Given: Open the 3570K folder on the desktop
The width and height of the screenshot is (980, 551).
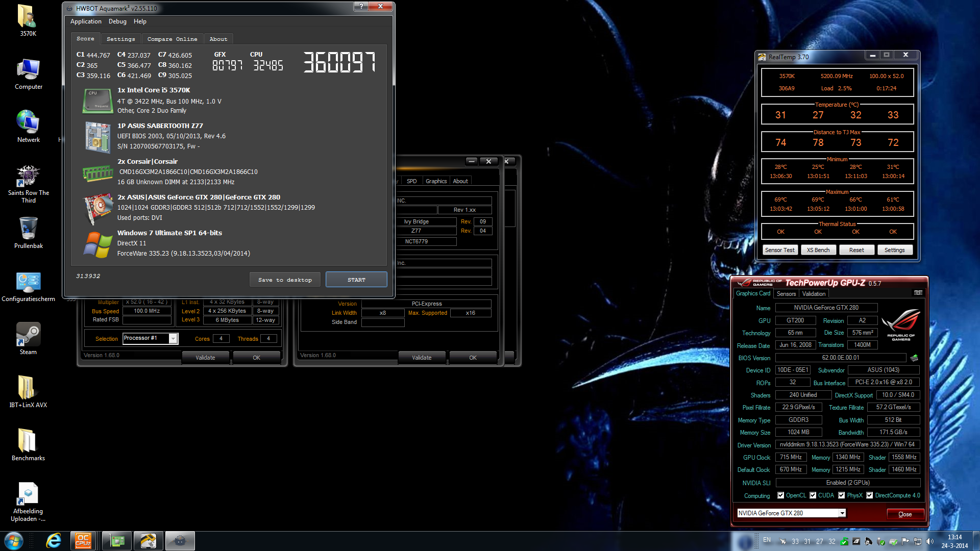Looking at the screenshot, I should [28, 20].
